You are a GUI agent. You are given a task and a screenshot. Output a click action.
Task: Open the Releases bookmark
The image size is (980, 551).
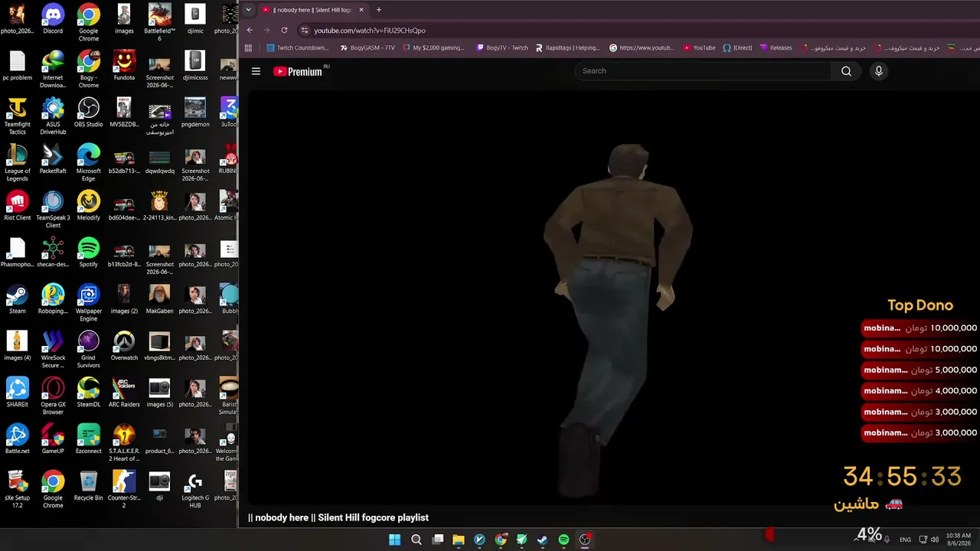coord(776,47)
